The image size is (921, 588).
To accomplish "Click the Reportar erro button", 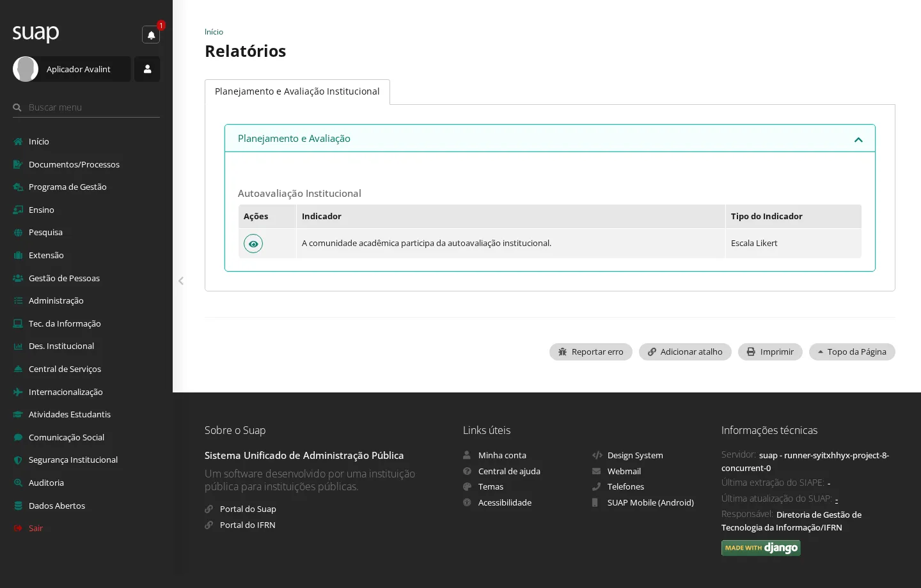I will coord(591,352).
